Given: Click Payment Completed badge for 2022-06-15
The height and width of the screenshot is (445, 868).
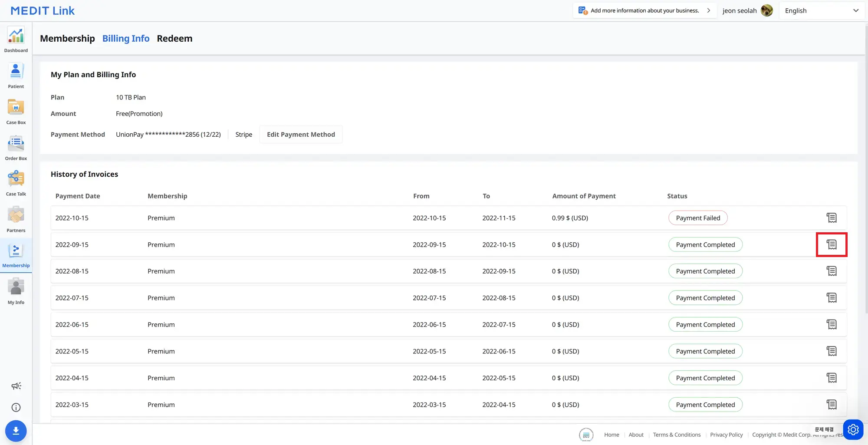Looking at the screenshot, I should 705,324.
